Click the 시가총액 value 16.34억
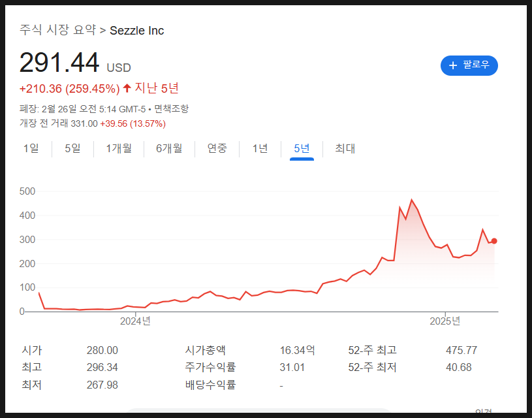532x418 pixels. point(297,350)
